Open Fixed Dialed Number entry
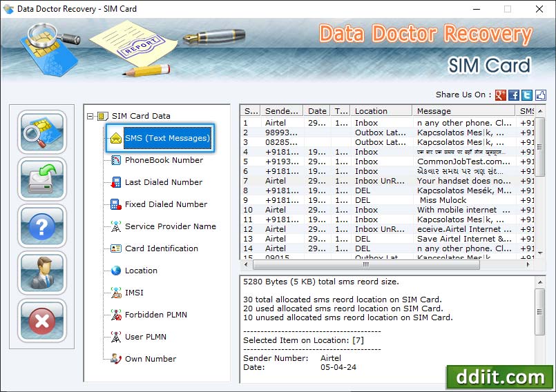Image resolution: width=556 pixels, height=392 pixels. 166,204
